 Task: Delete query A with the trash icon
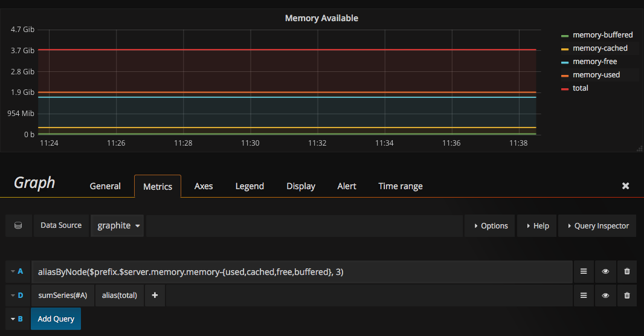pyautogui.click(x=626, y=272)
